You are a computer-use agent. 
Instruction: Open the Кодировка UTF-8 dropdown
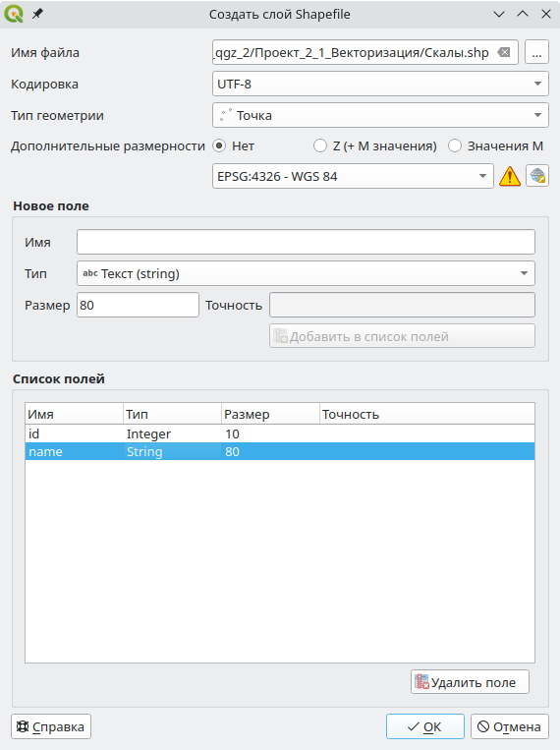(380, 84)
